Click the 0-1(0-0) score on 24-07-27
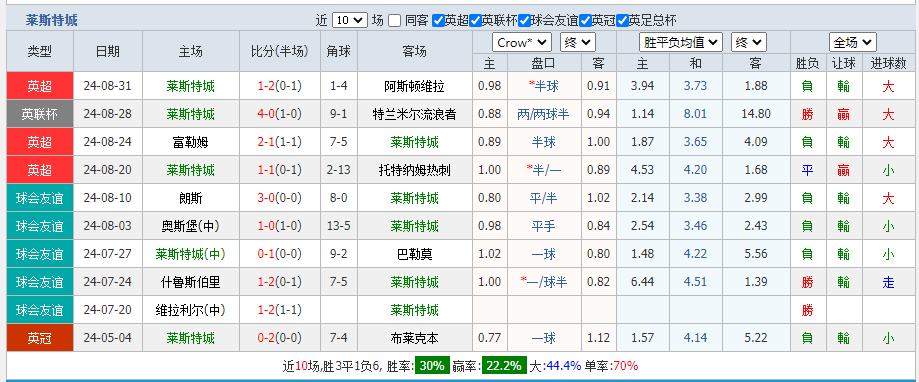This screenshot has width=919, height=382. (280, 254)
